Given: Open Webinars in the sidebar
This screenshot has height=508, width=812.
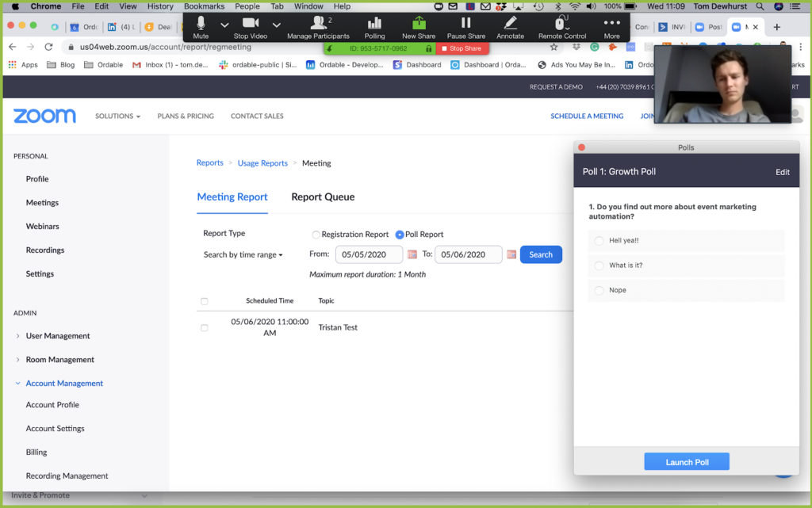Looking at the screenshot, I should [43, 226].
